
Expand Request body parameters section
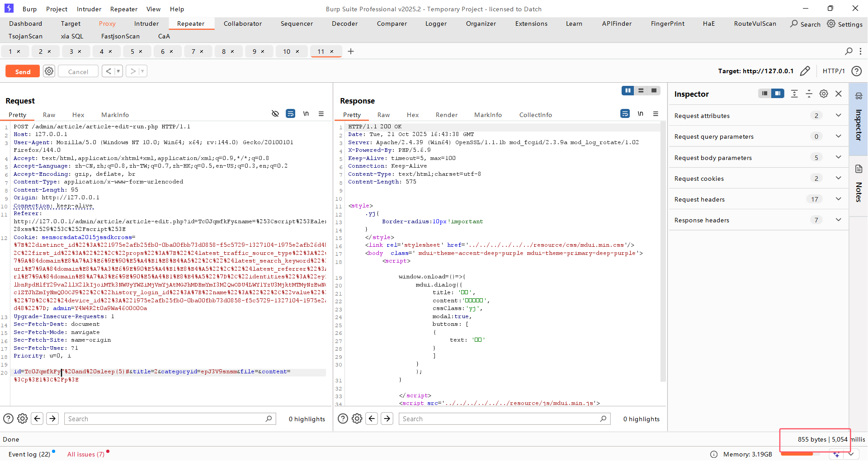pyautogui.click(x=838, y=157)
